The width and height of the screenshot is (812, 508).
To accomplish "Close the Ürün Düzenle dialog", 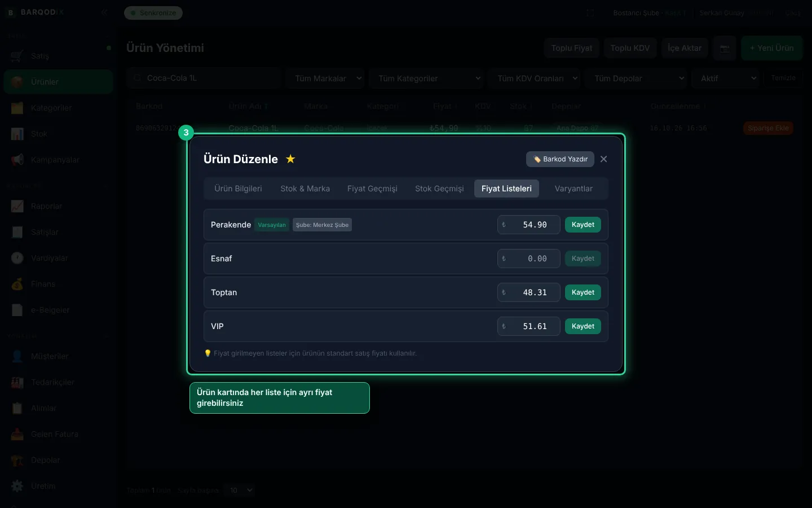I will click(604, 159).
